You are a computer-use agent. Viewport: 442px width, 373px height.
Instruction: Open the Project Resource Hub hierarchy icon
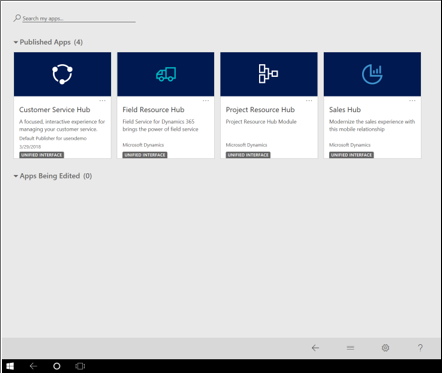(268, 74)
